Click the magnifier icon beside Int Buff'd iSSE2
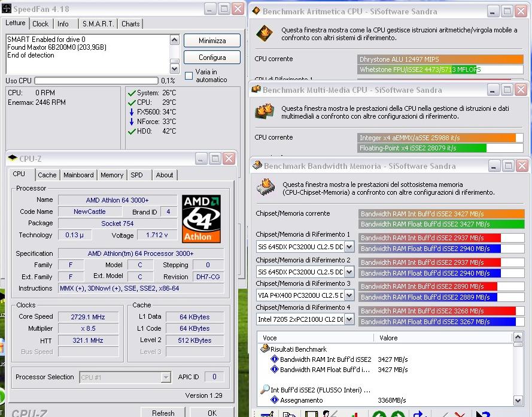This screenshot has width=532, height=417. (265, 389)
